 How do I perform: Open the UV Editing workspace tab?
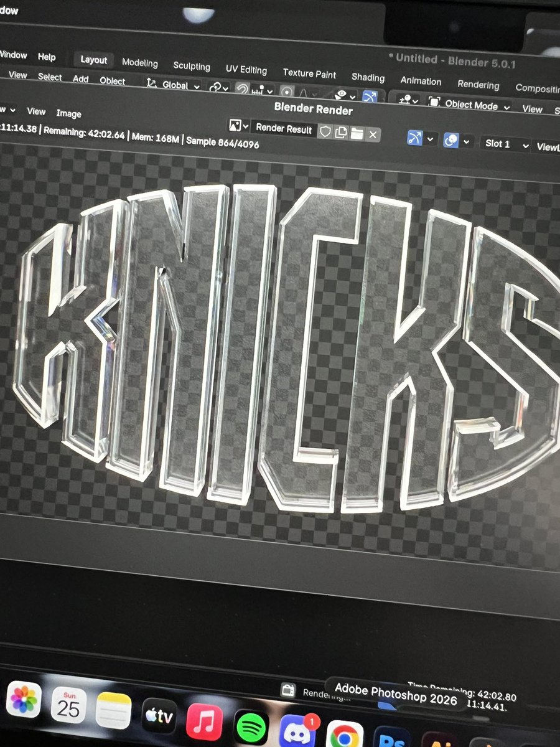246,70
